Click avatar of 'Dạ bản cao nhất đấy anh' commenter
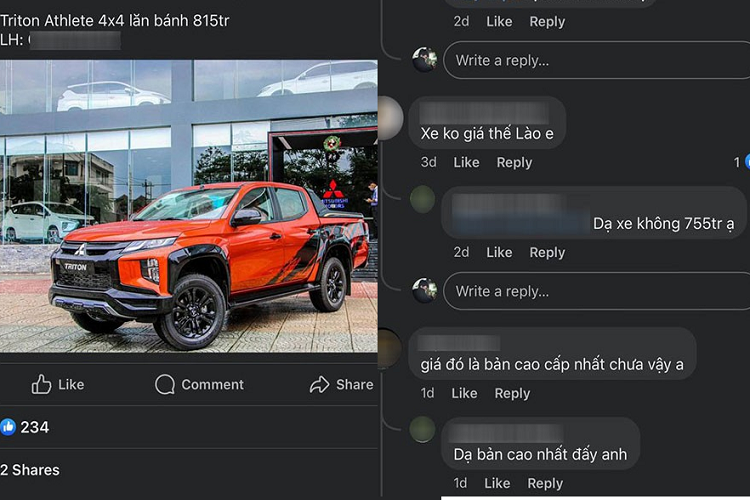The height and width of the screenshot is (500, 750). tap(422, 429)
